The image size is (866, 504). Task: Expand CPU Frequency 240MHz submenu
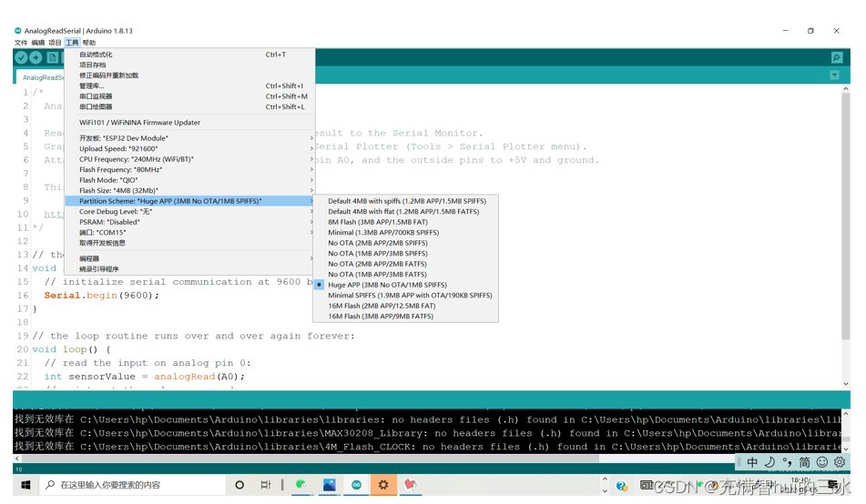coord(189,159)
